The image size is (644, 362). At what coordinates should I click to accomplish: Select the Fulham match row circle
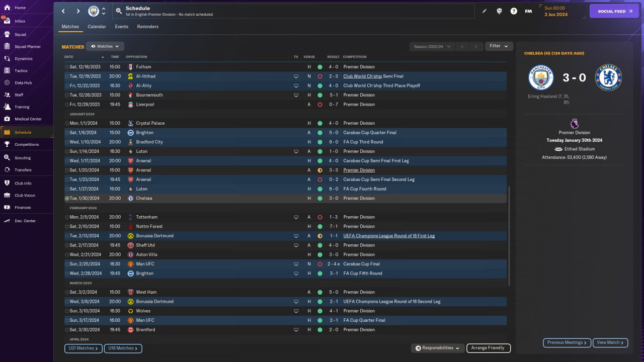click(x=67, y=67)
